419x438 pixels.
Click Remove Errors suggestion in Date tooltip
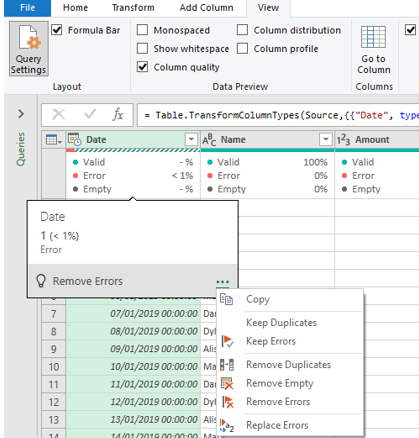point(88,281)
